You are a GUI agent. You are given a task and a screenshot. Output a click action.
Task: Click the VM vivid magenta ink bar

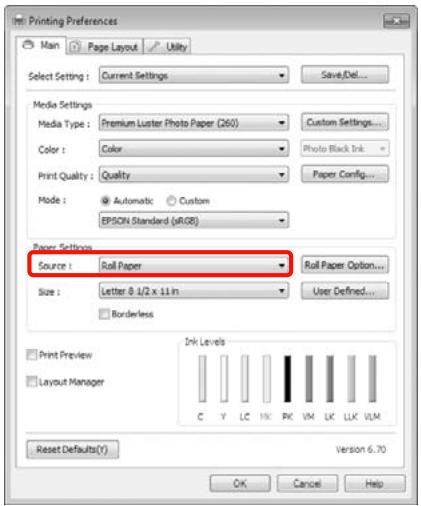(309, 379)
